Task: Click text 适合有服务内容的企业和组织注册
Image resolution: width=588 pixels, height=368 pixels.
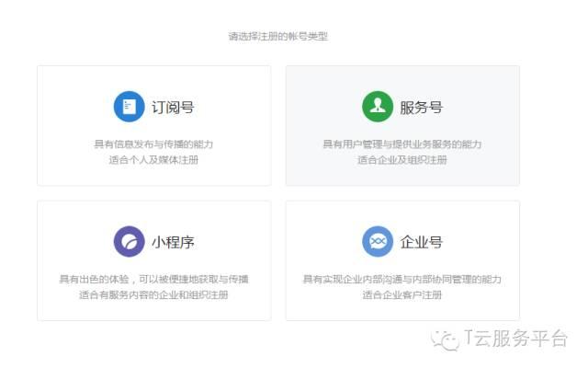Action: (153, 294)
